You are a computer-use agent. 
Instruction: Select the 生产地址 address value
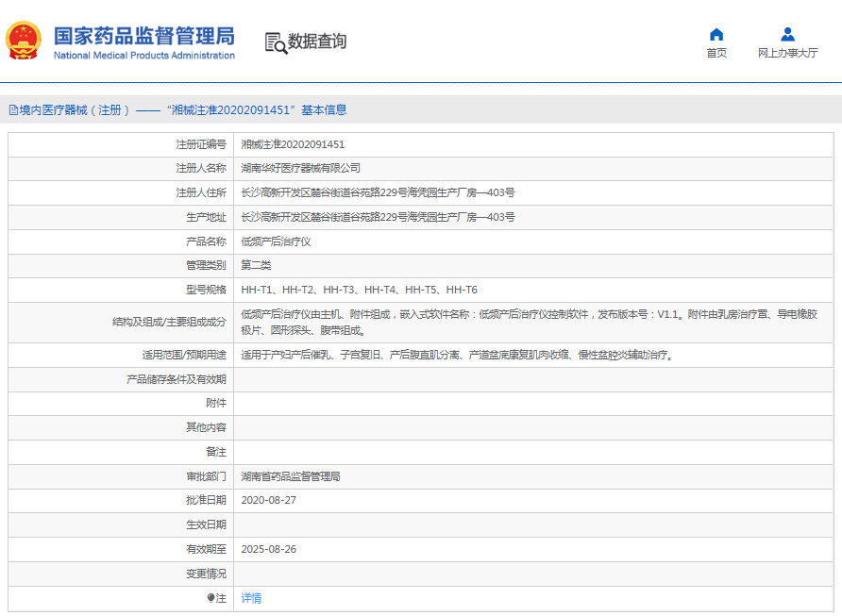[378, 217]
